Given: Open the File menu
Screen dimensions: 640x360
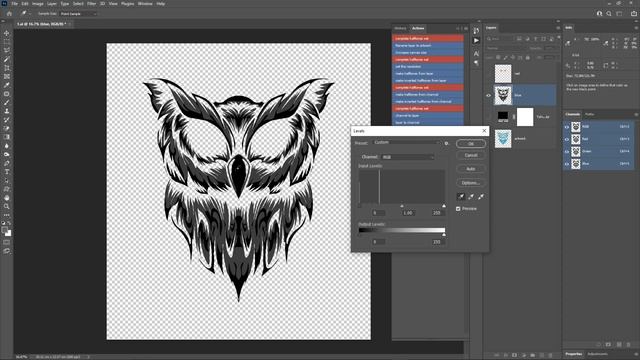Looking at the screenshot, I should 14,4.
